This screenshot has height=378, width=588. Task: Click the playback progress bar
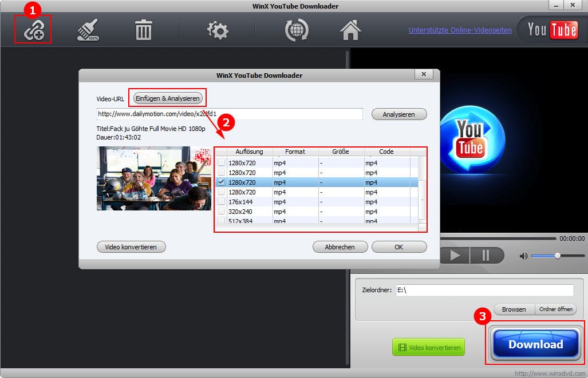tap(498, 238)
